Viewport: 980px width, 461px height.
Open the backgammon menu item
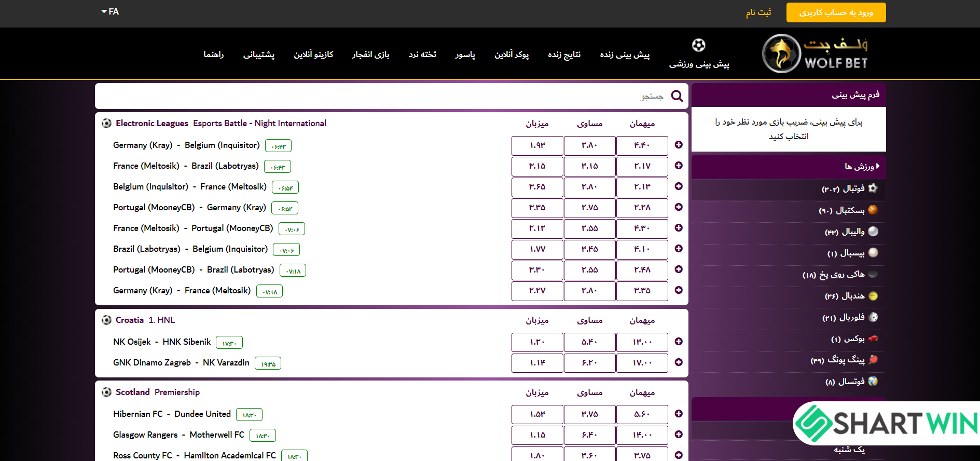point(422,55)
